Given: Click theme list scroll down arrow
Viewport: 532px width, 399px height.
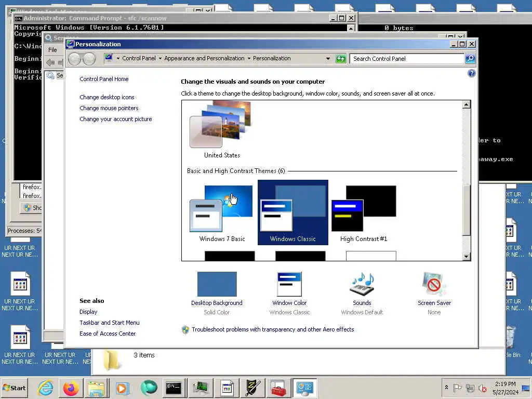Looking at the screenshot, I should point(467,257).
